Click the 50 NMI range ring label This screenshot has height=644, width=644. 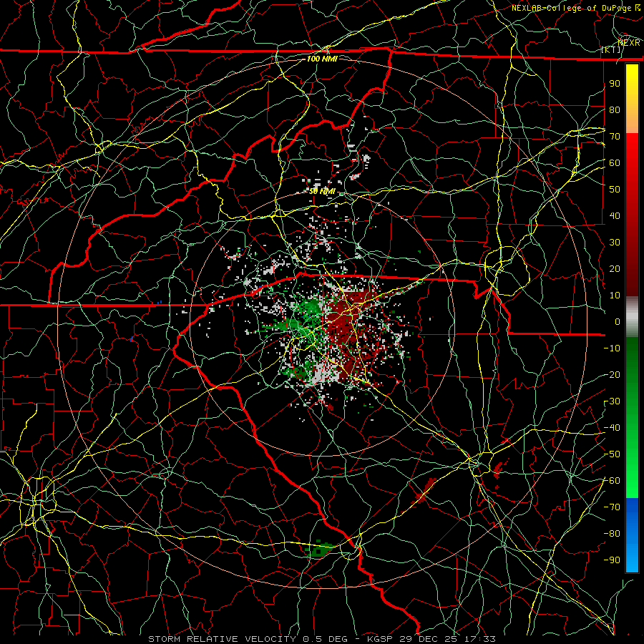click(x=321, y=191)
